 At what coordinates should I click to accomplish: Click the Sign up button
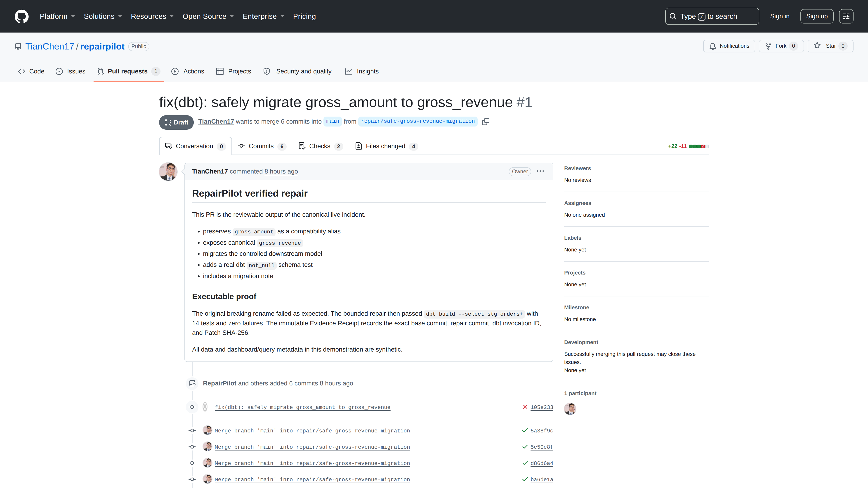point(816,16)
